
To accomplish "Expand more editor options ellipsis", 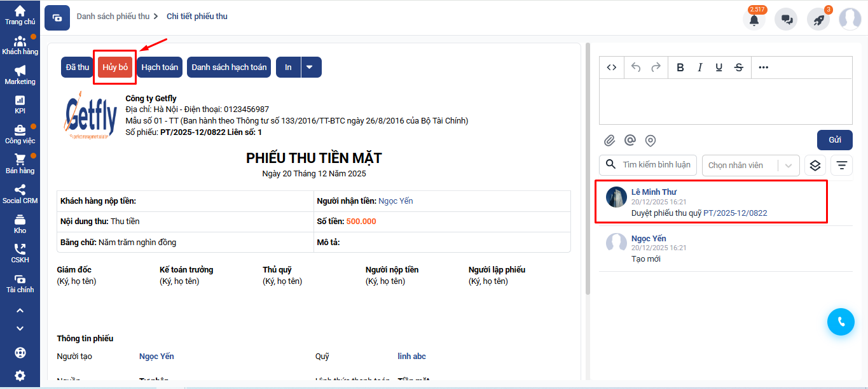I will pos(764,67).
